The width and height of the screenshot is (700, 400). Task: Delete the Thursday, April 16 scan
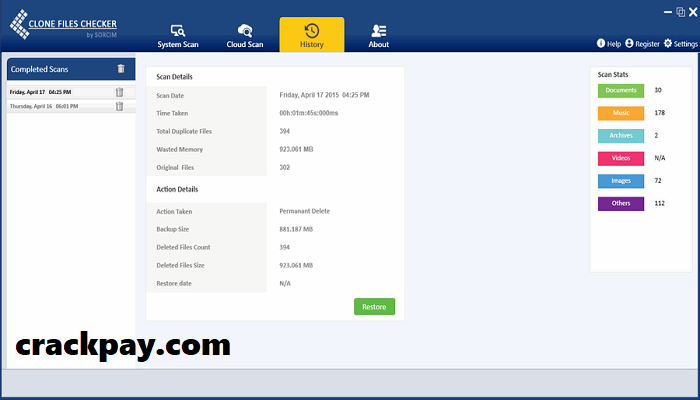119,106
